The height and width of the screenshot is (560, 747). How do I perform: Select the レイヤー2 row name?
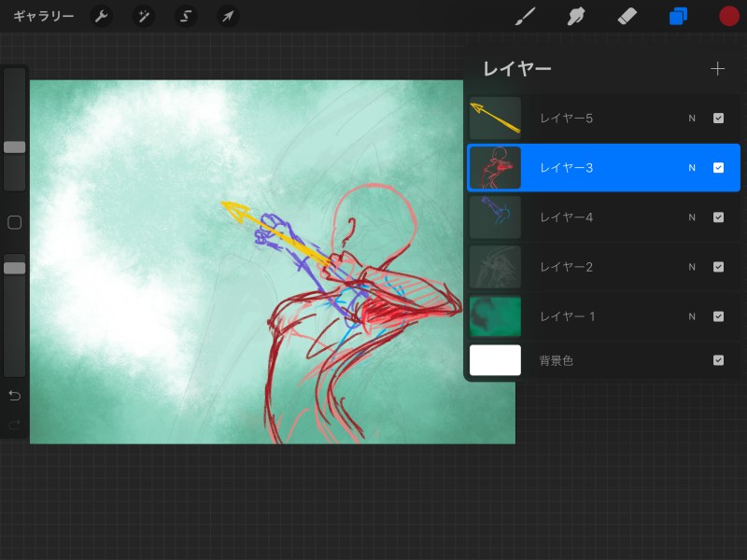coord(567,267)
